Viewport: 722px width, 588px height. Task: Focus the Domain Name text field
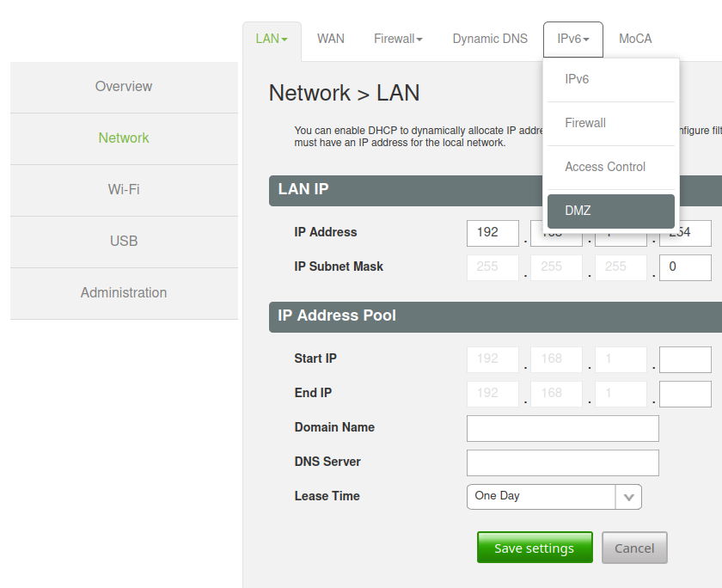pos(562,428)
